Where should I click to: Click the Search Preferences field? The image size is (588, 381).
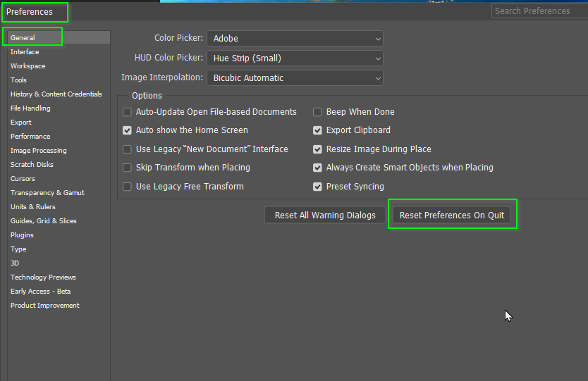tap(539, 11)
